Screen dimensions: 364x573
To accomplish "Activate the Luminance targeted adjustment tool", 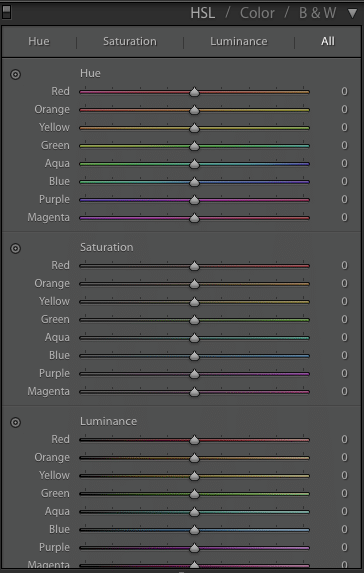I will coord(15,422).
